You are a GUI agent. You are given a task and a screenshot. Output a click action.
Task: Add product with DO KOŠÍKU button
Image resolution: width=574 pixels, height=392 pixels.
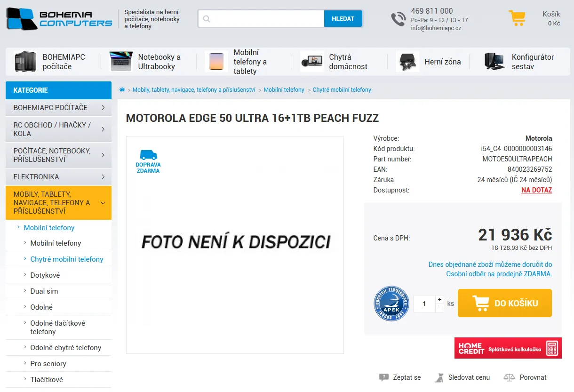coord(505,303)
